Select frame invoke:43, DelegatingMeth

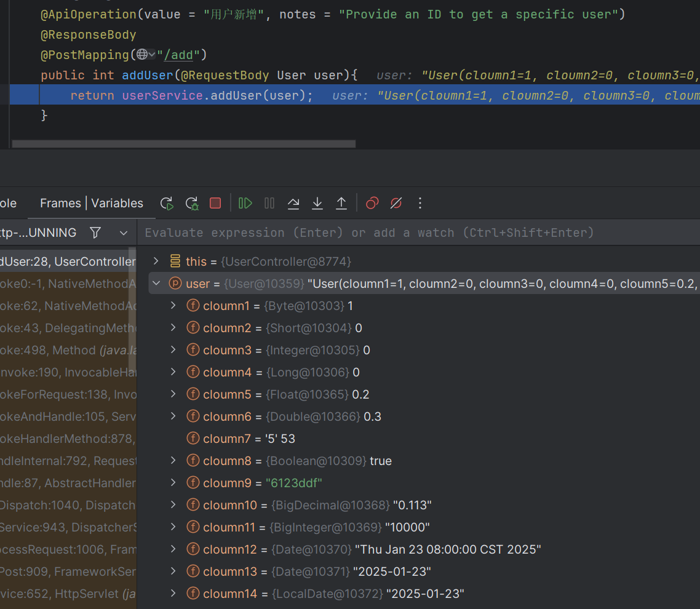(x=68, y=328)
